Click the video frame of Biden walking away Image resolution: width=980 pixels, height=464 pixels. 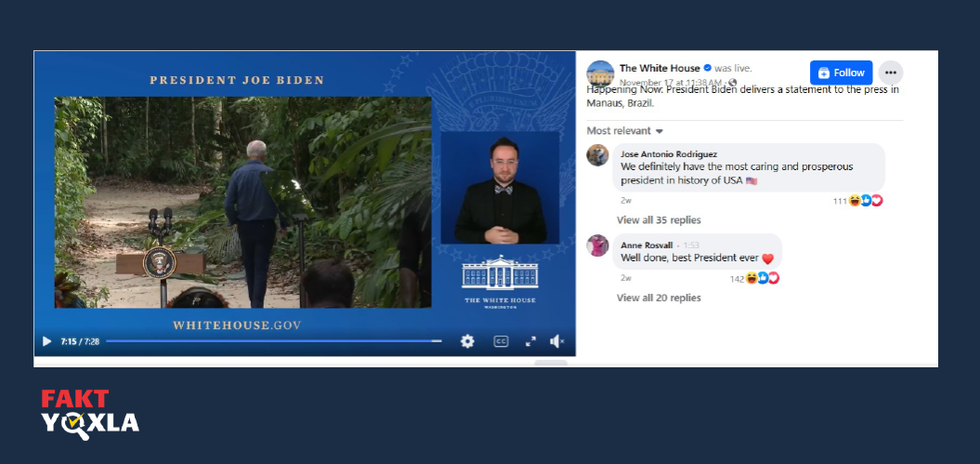point(242,202)
